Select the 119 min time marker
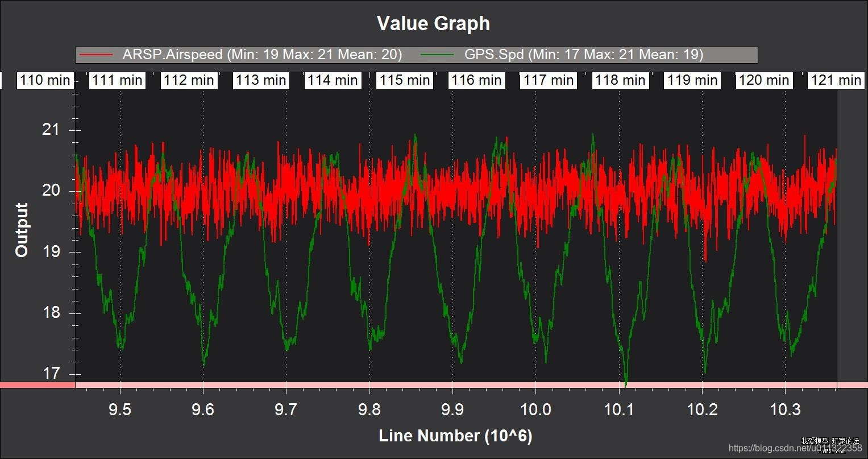The width and height of the screenshot is (868, 459). [x=692, y=80]
